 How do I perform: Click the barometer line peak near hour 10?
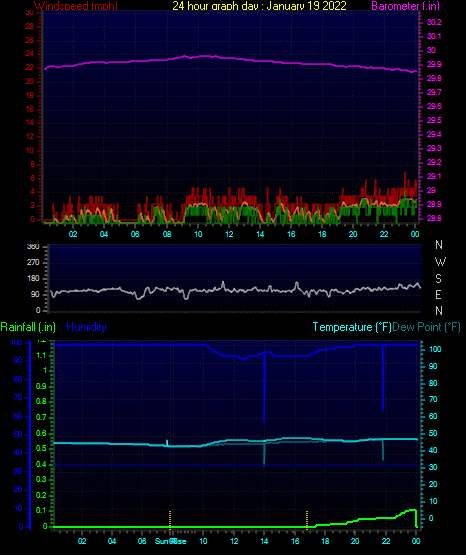click(x=205, y=56)
